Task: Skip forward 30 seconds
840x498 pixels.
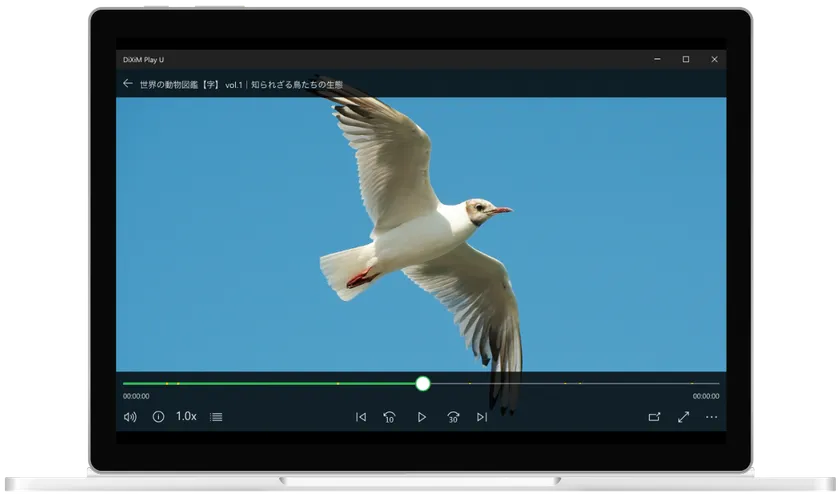Action: pos(453,417)
